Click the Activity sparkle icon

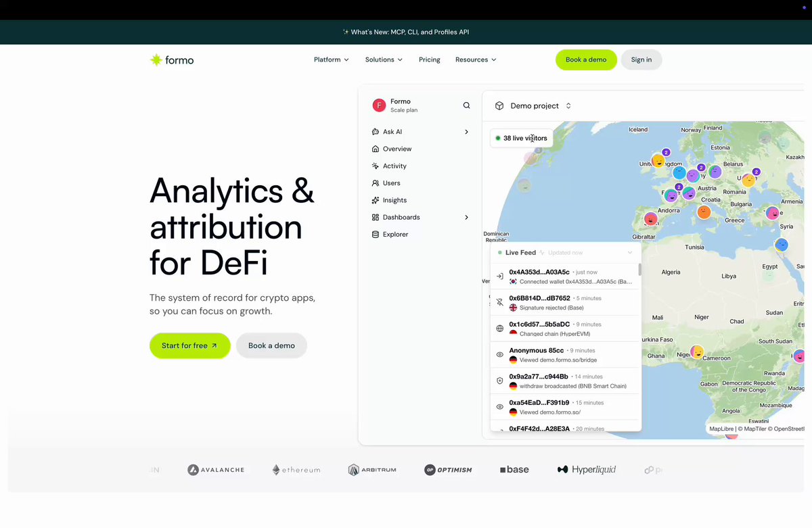click(376, 166)
